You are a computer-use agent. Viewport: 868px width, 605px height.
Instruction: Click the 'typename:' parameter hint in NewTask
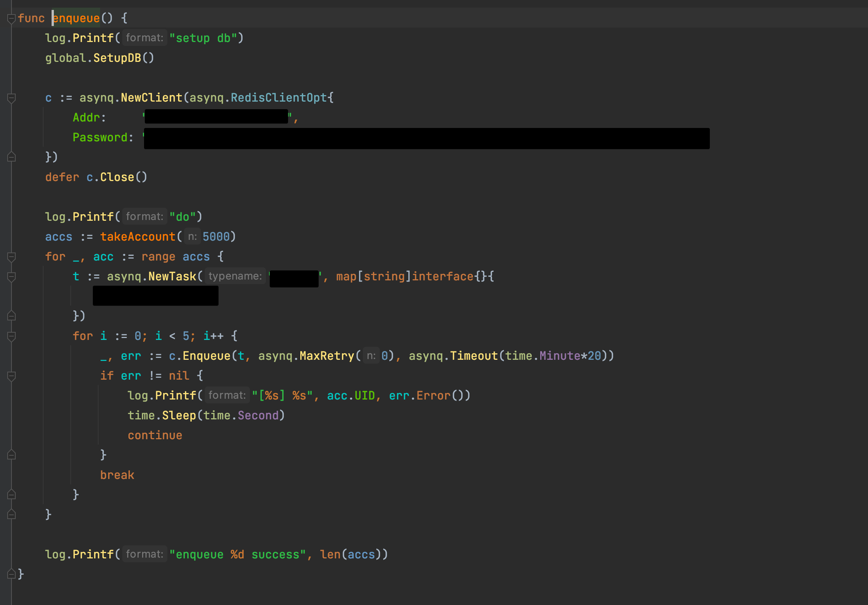[235, 276]
